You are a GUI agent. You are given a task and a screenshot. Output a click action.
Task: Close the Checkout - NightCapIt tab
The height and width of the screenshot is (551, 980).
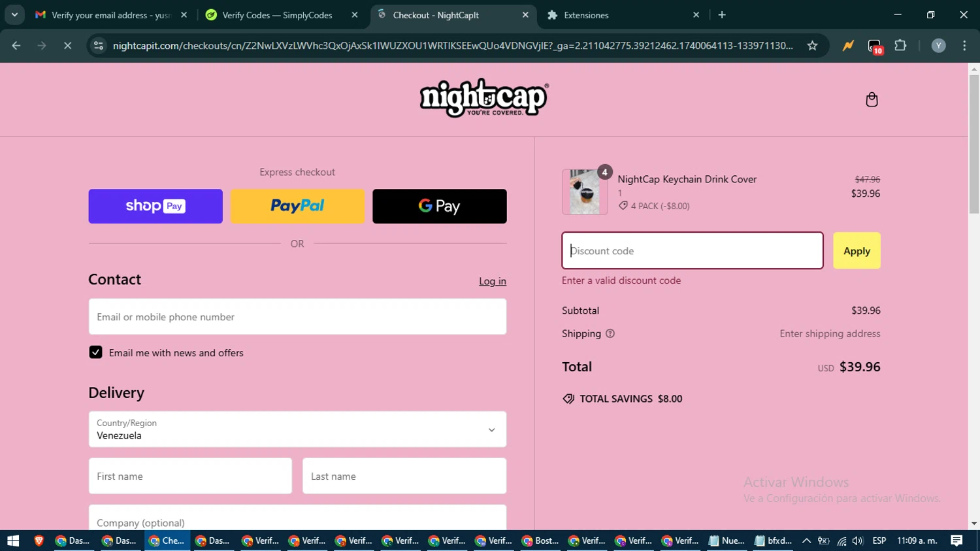[x=525, y=15]
